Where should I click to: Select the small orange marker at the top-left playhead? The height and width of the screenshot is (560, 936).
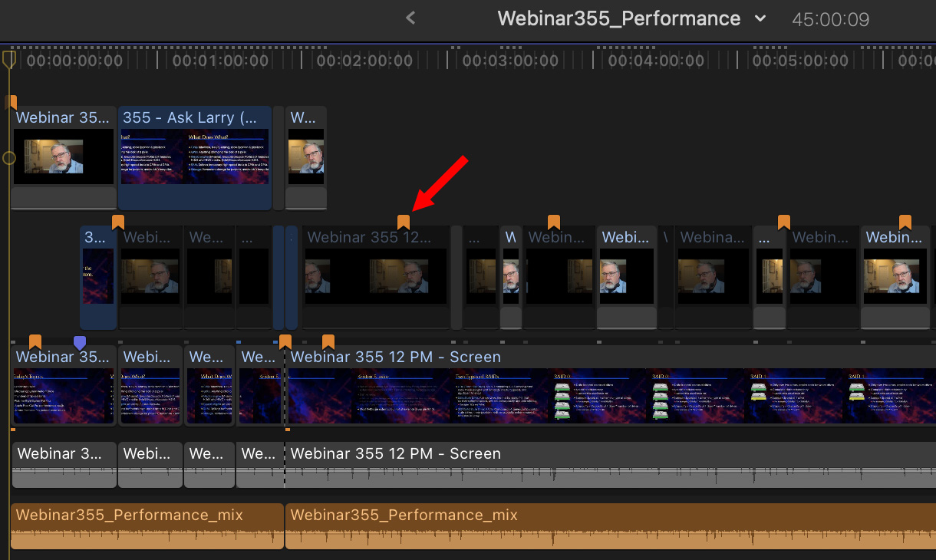click(11, 102)
